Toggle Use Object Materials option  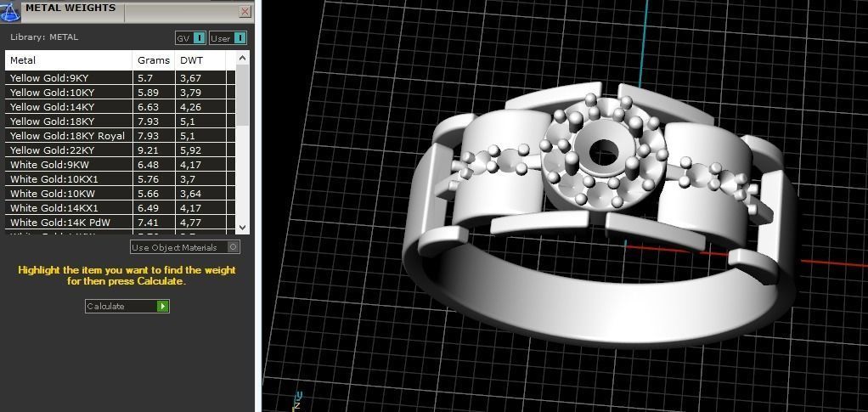(185, 247)
